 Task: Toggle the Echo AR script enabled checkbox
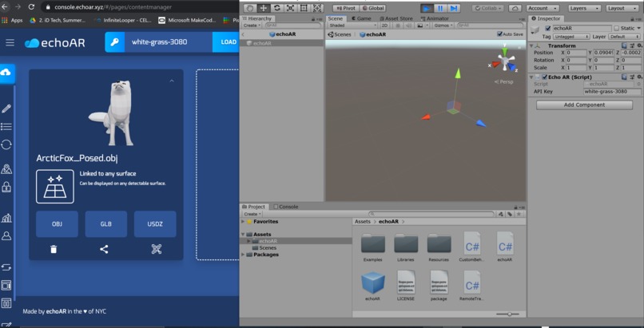pyautogui.click(x=545, y=77)
